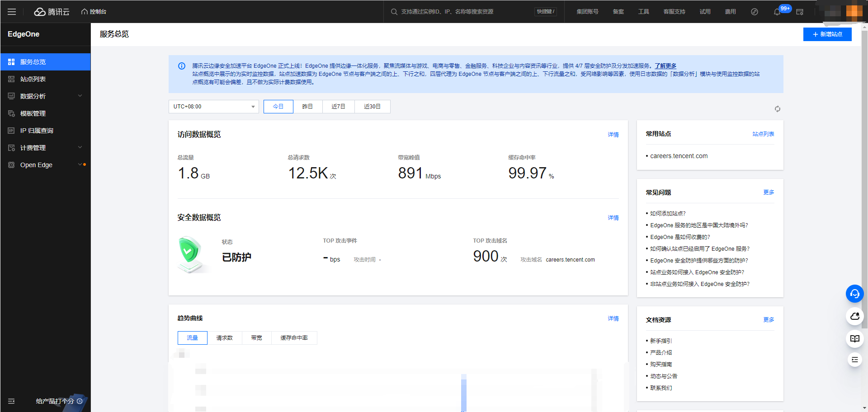The width and height of the screenshot is (868, 412).
Task: Open 站点列表 link in 常用站点 card
Action: (x=763, y=134)
